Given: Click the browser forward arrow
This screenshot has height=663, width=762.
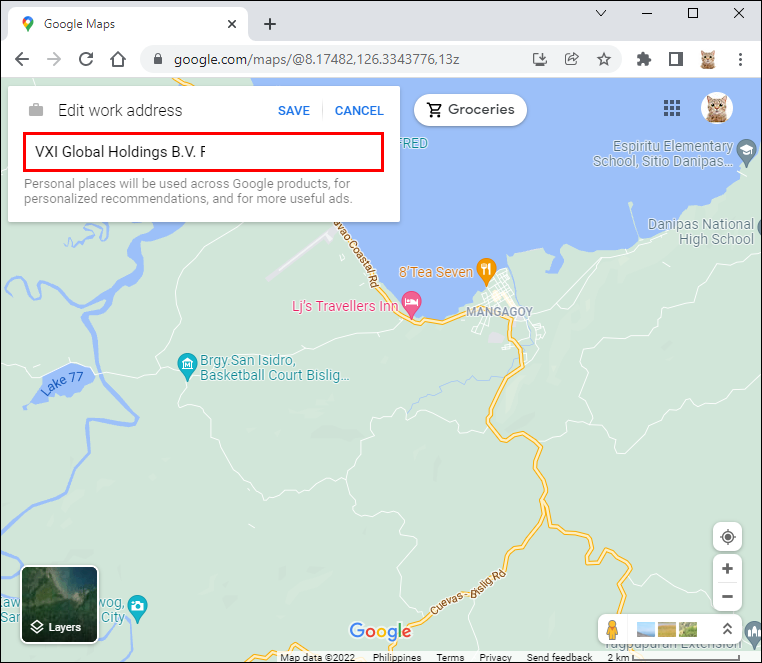Looking at the screenshot, I should (54, 59).
